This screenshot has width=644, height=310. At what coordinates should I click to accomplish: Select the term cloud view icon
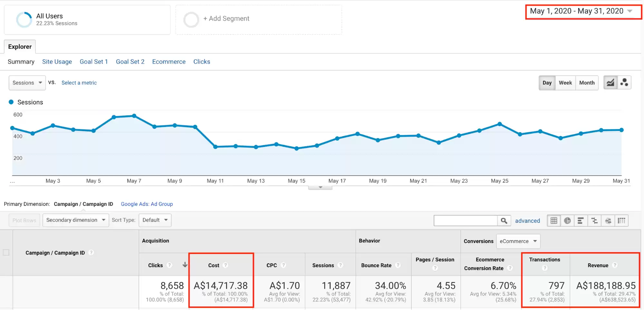coord(608,221)
